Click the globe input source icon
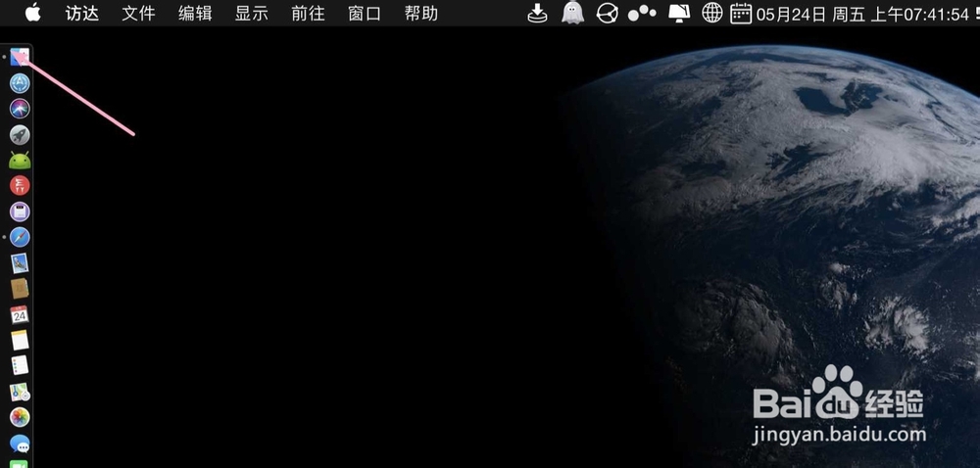Screen dimensions: 980x468 pos(711,13)
